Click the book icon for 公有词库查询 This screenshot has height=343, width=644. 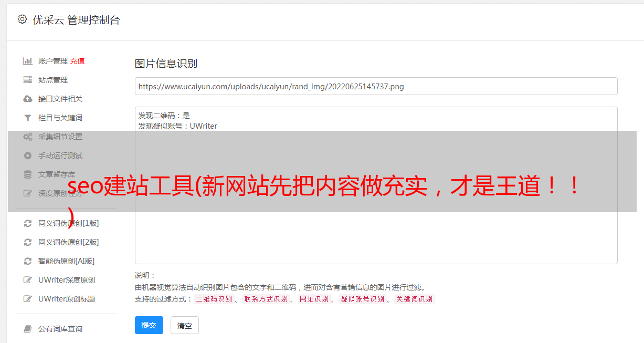click(x=28, y=329)
